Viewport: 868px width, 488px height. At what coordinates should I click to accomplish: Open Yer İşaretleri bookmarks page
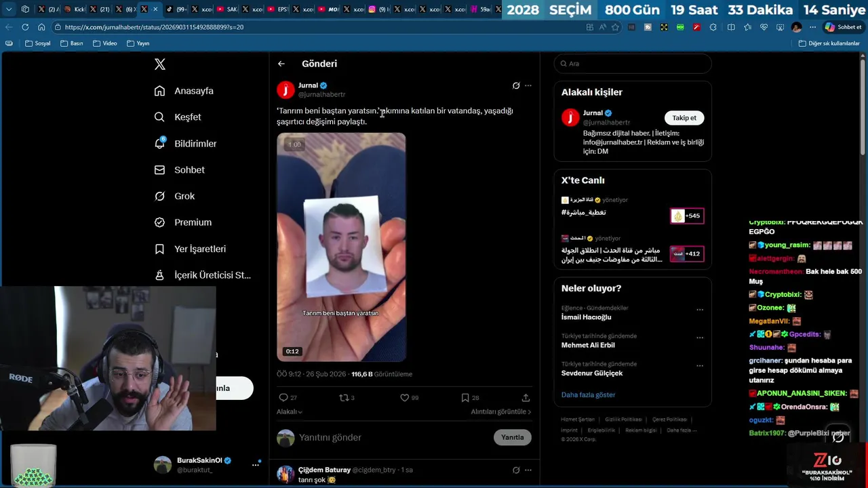coord(190,249)
